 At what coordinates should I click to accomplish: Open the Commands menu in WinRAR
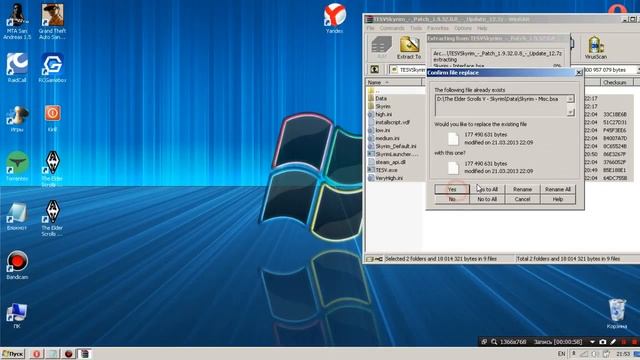392,28
